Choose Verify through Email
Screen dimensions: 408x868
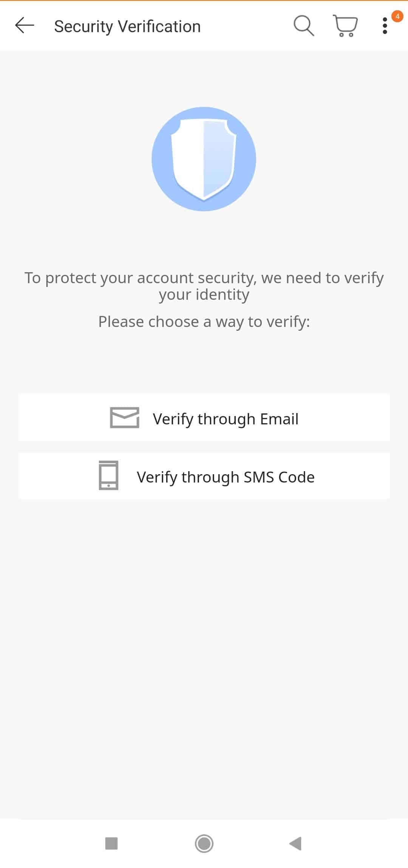226,419
